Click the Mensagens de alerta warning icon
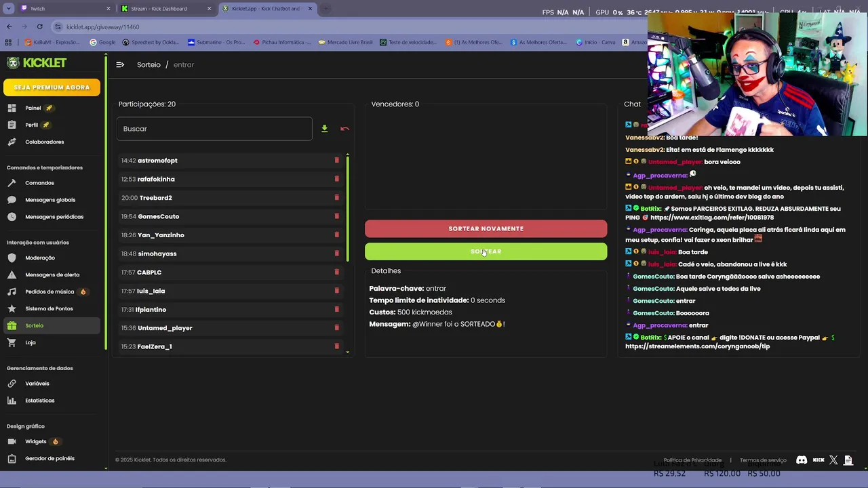The height and width of the screenshot is (488, 868). [x=12, y=274]
